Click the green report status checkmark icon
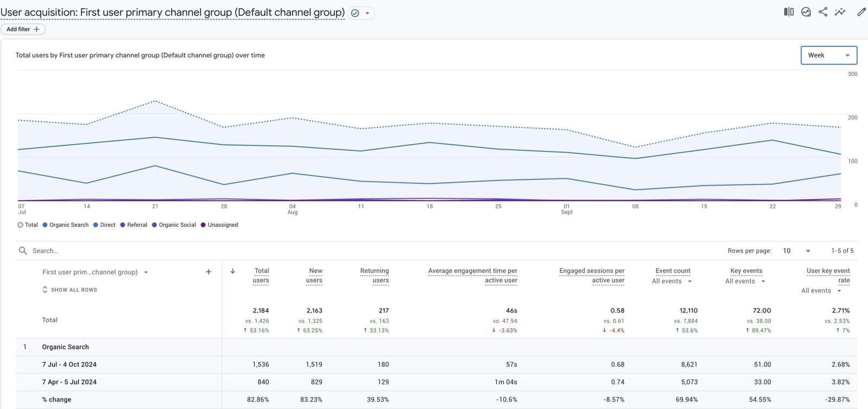Image resolution: width=868 pixels, height=409 pixels. pyautogui.click(x=355, y=13)
